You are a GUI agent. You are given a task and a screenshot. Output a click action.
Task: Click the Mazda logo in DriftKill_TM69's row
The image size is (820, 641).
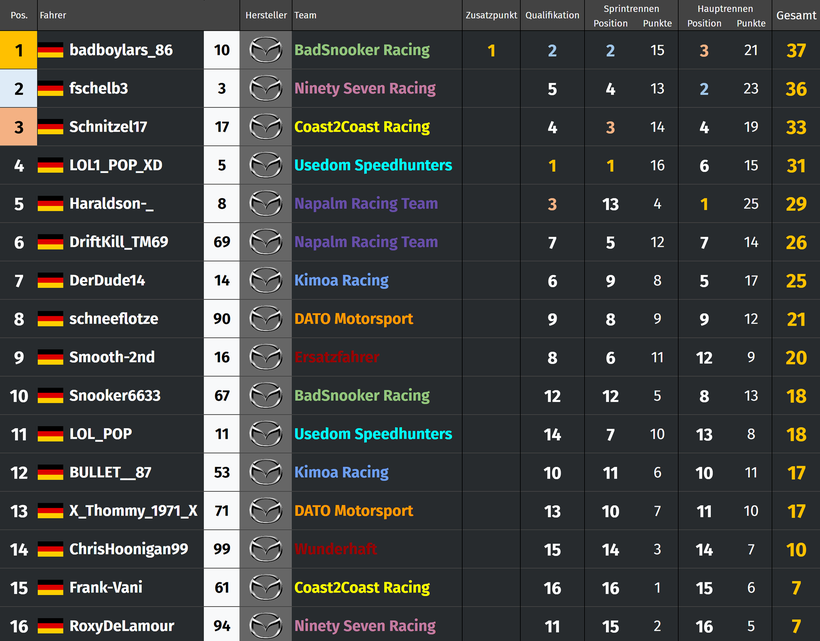coord(266,242)
